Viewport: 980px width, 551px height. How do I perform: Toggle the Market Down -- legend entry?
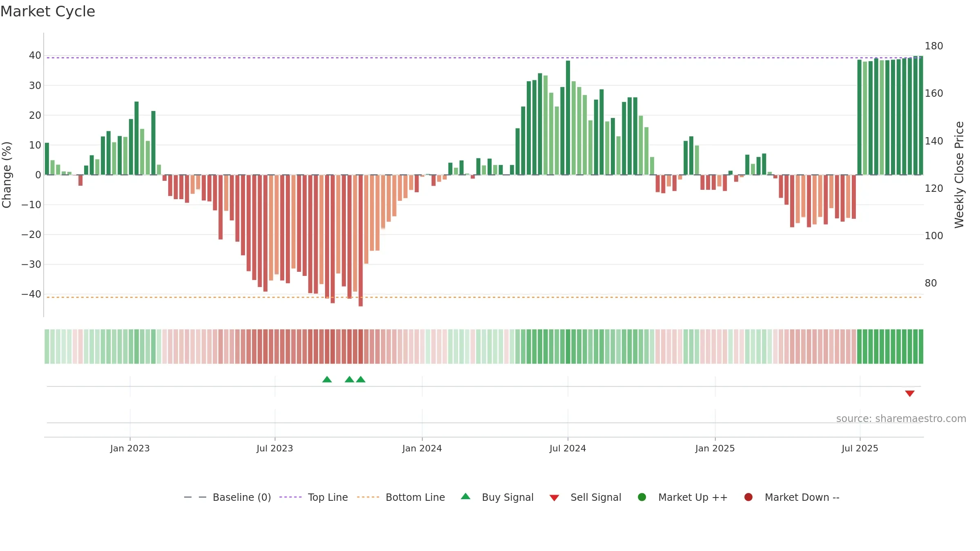point(791,497)
